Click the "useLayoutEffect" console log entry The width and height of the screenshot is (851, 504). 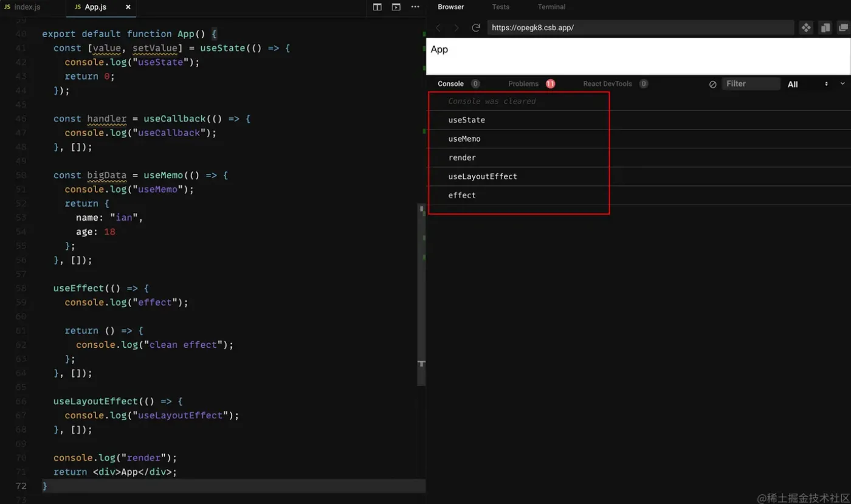pyautogui.click(x=483, y=177)
